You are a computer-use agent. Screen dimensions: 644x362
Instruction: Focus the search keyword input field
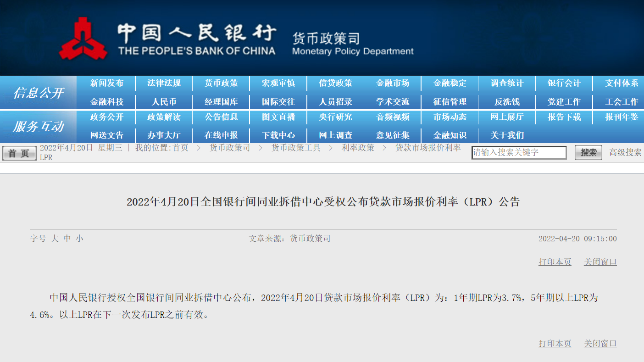[x=519, y=152]
